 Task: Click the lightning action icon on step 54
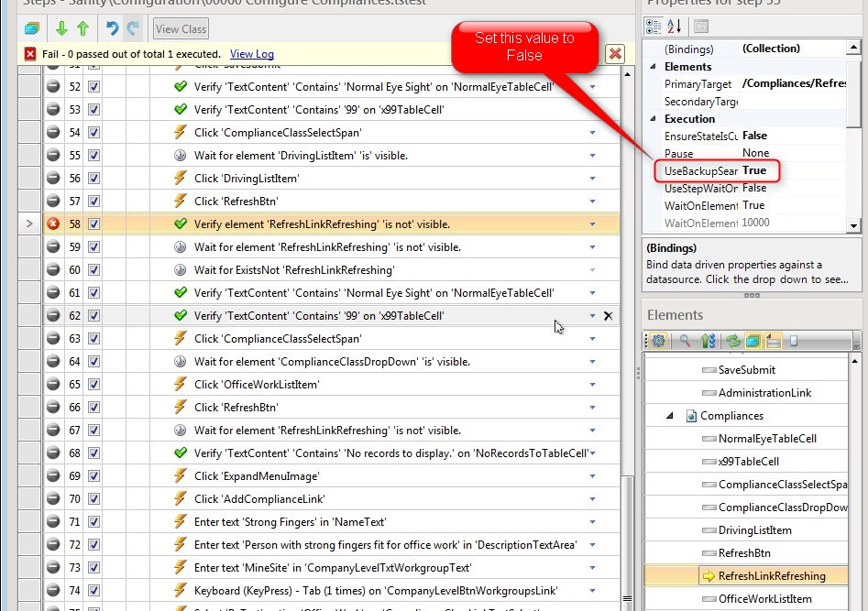(x=180, y=132)
